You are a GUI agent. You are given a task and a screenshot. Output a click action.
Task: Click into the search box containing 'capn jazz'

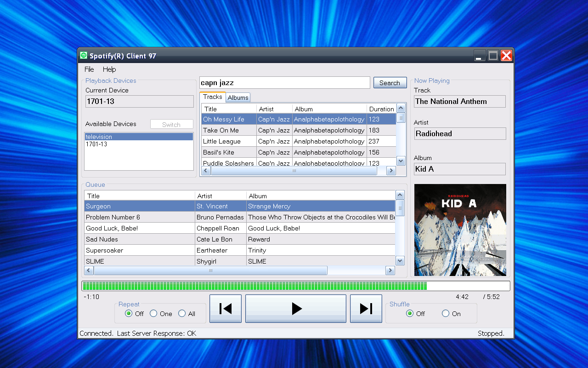click(x=285, y=83)
